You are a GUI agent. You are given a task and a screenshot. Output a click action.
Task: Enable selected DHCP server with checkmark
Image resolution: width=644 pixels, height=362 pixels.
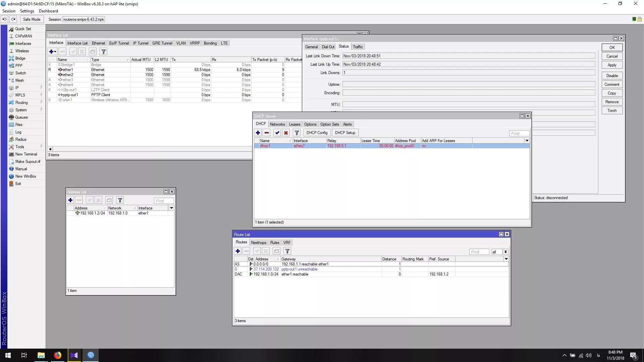(x=277, y=133)
